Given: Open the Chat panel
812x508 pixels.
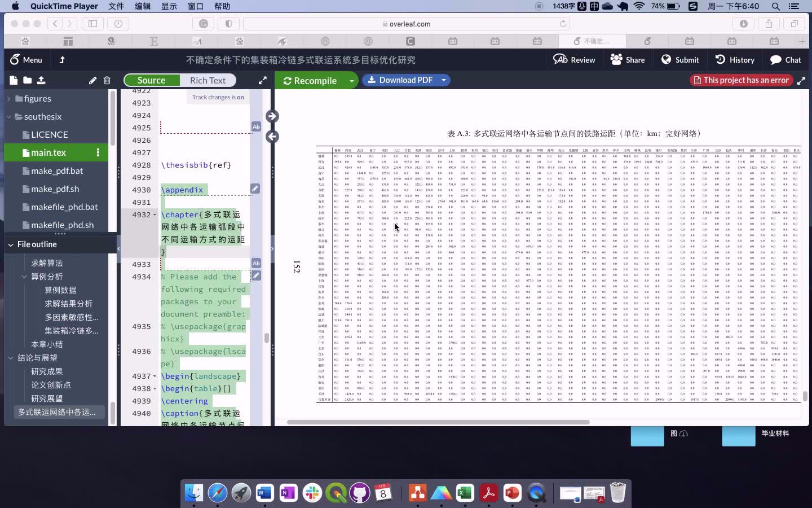Looking at the screenshot, I should click(785, 60).
